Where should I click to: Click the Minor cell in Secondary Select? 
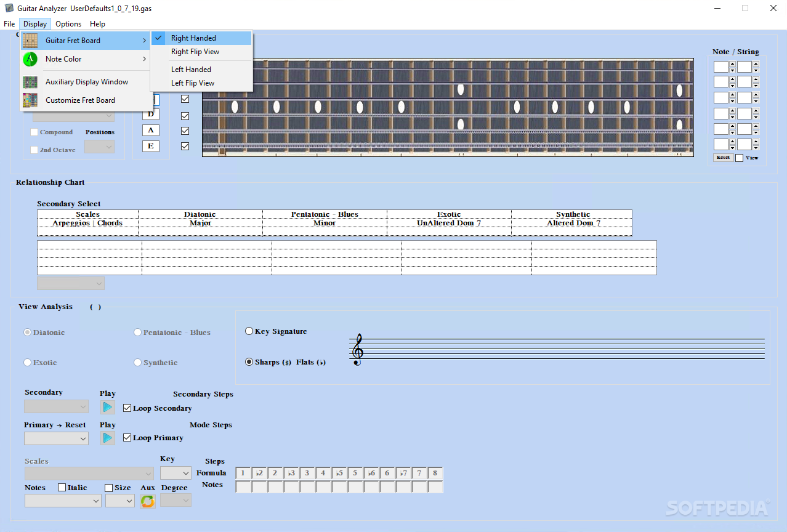tap(325, 223)
